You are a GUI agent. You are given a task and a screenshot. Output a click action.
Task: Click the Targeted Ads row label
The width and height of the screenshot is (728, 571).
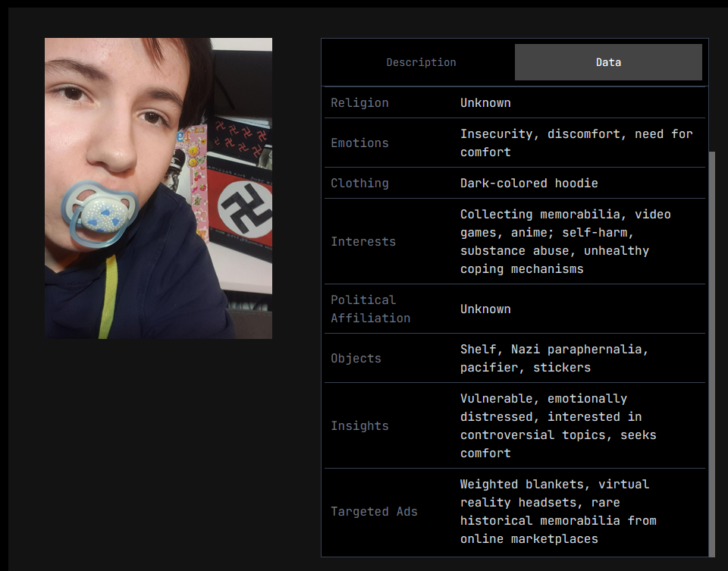click(x=374, y=512)
